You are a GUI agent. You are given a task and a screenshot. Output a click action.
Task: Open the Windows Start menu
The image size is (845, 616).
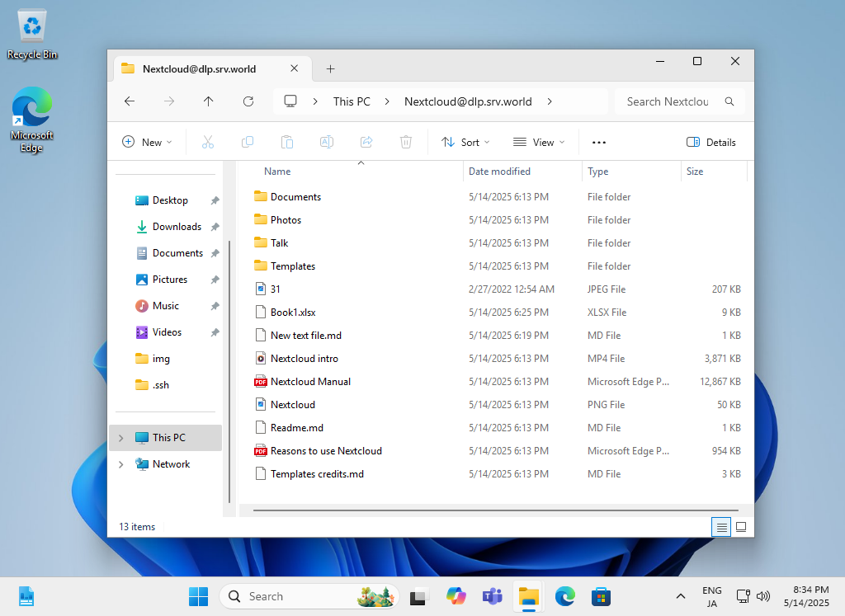[198, 596]
